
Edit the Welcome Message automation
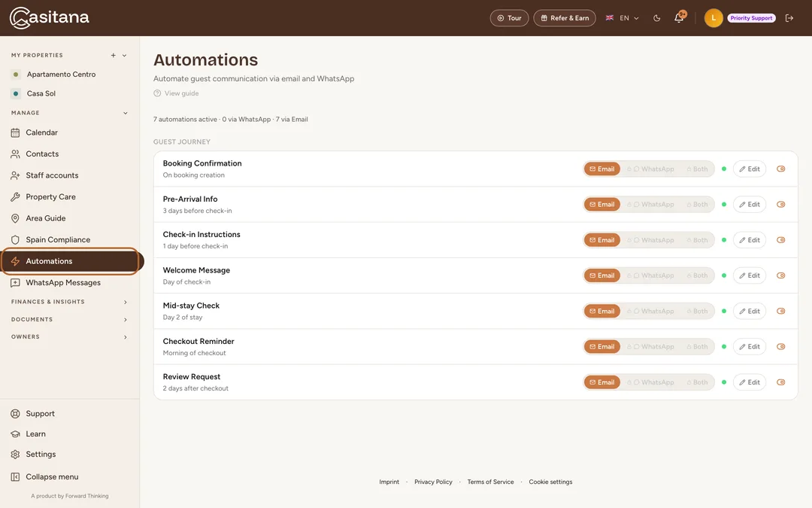[x=750, y=275]
